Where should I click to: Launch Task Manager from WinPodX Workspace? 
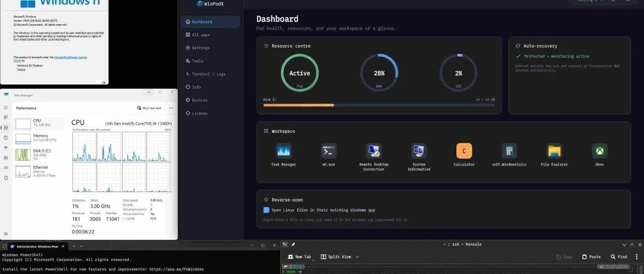click(284, 151)
